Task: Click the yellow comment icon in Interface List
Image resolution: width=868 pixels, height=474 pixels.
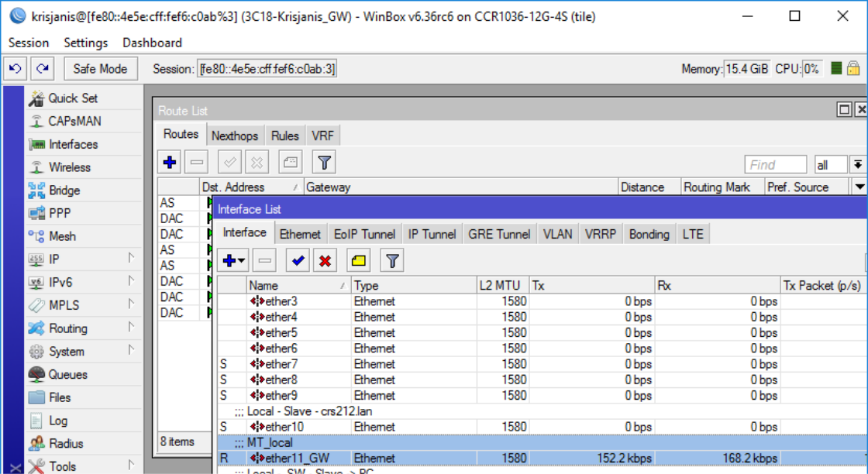Action: tap(359, 261)
